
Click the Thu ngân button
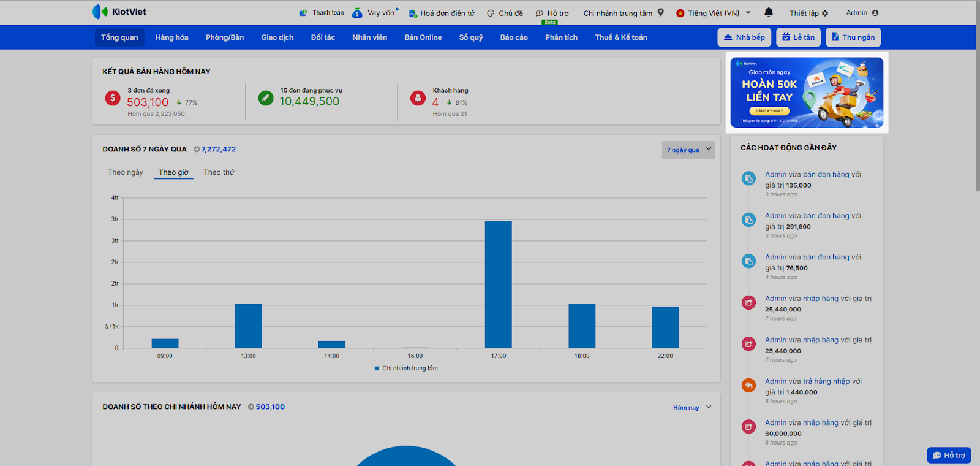(x=853, y=37)
